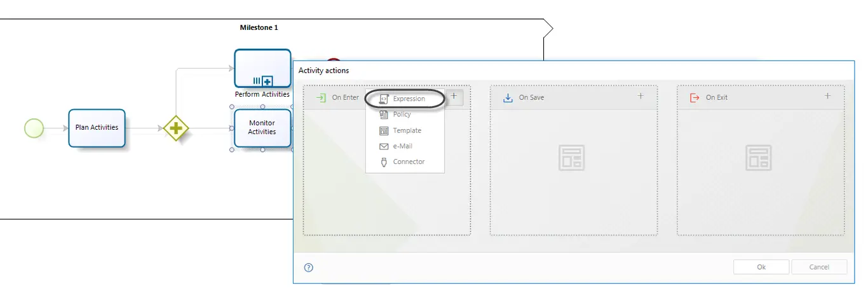Select Expression from the On Enter menu
Viewport: 868px width, 290px height.
pyautogui.click(x=405, y=99)
